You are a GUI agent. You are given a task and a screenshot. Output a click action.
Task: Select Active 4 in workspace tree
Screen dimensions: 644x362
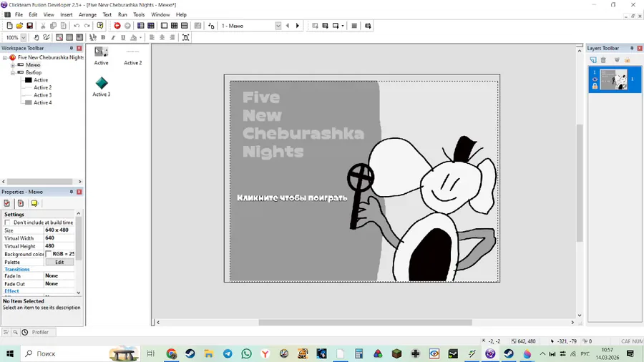43,102
